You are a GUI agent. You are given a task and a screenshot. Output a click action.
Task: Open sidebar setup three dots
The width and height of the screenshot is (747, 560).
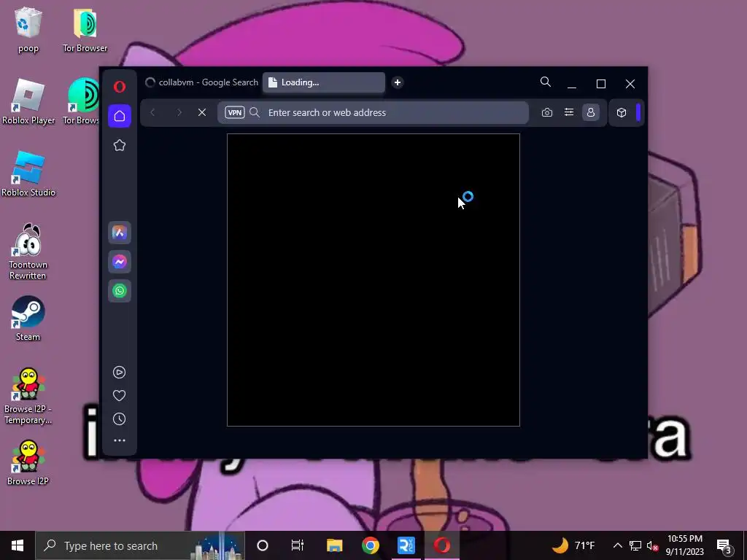coord(119,440)
